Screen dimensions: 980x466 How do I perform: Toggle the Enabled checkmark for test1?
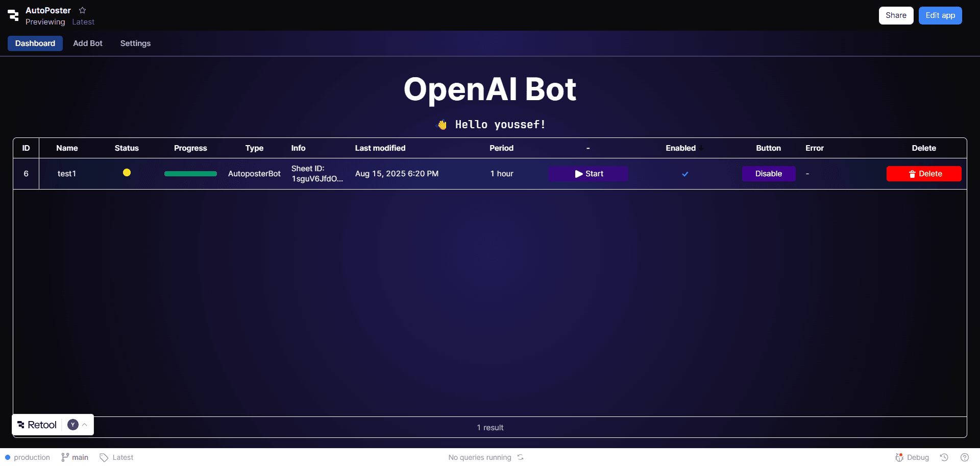[685, 174]
